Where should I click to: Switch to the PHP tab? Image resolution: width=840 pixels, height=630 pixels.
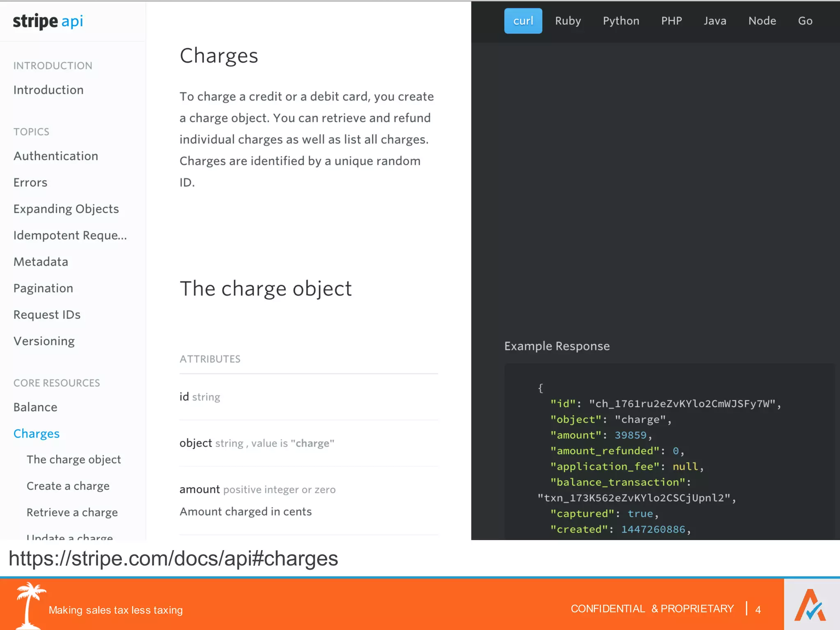coord(671,21)
